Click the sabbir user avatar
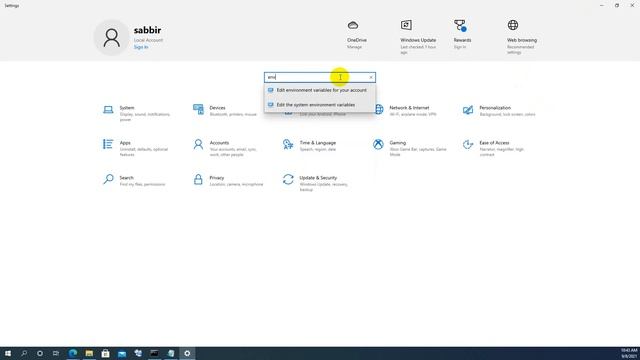Image resolution: width=640 pixels, height=360 pixels. pos(111,38)
